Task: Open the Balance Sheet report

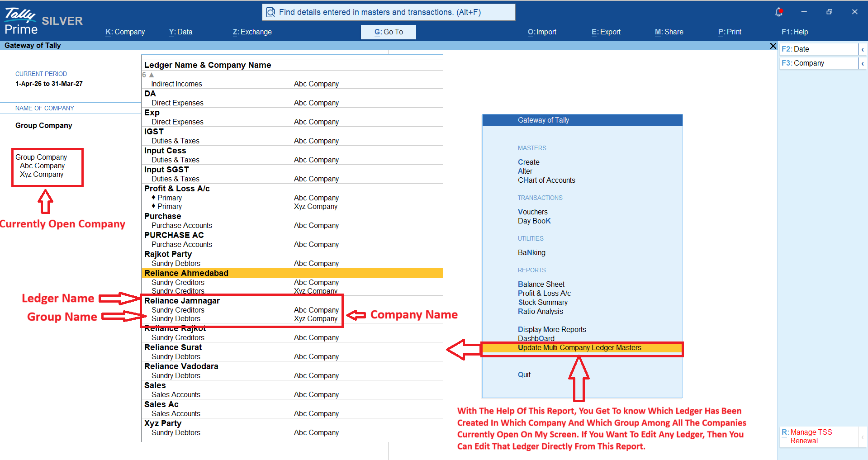Action: [541, 284]
